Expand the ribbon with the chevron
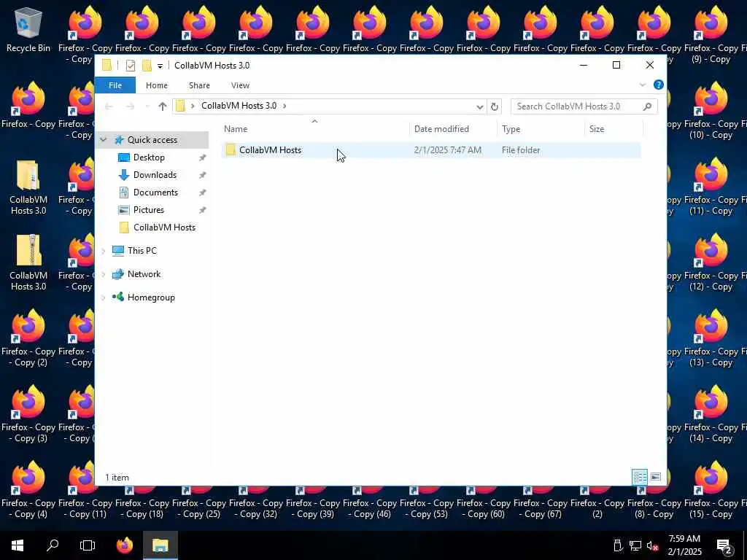Image resolution: width=747 pixels, height=560 pixels. point(642,85)
